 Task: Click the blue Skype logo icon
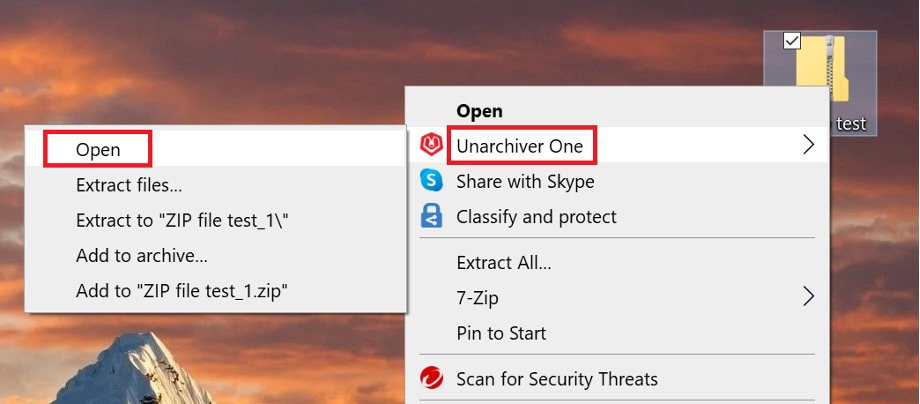431,181
